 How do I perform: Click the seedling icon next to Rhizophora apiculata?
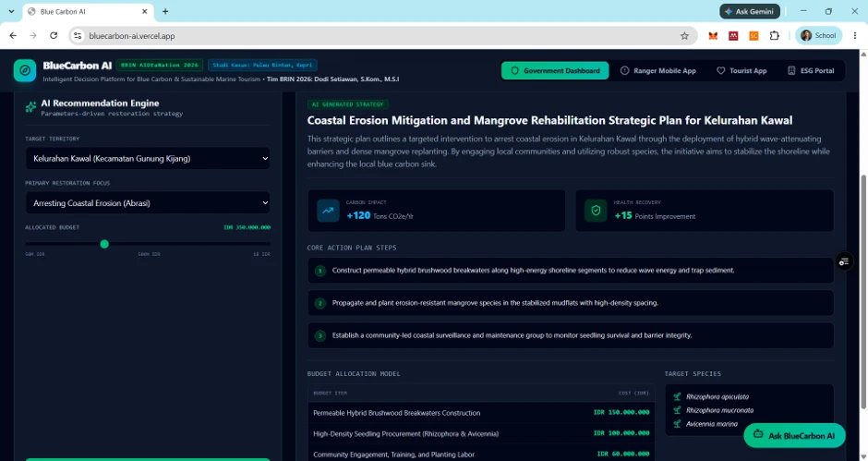coord(677,396)
